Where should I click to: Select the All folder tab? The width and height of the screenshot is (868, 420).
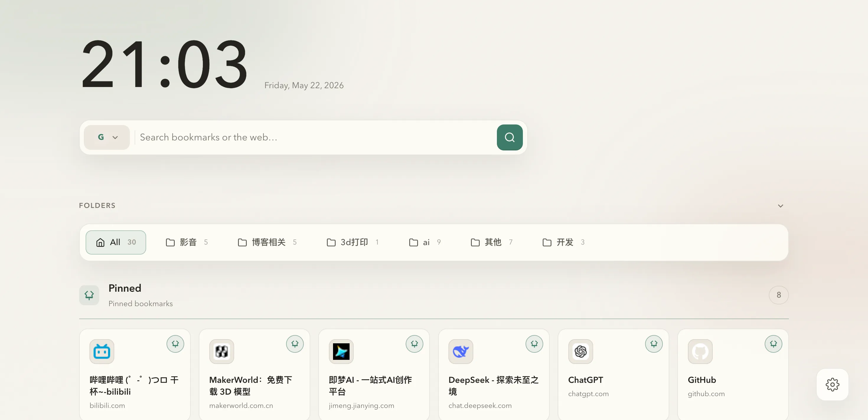[x=115, y=242]
